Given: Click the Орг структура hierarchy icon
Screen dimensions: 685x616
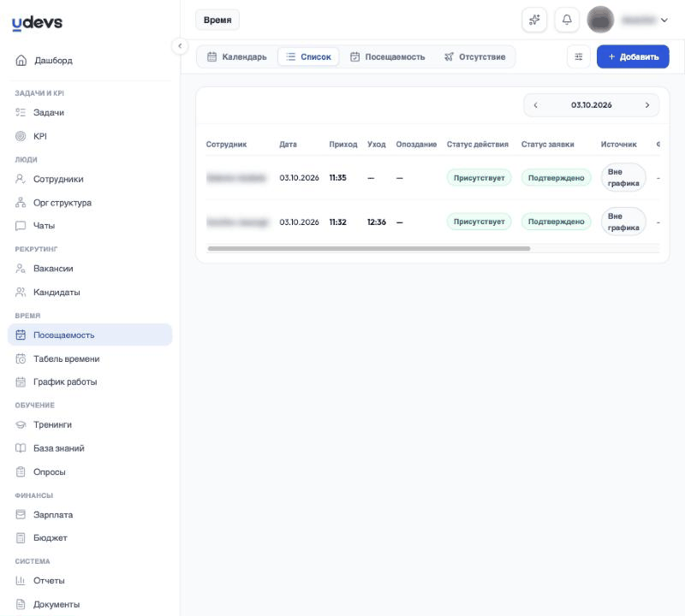Looking at the screenshot, I should pos(21,203).
